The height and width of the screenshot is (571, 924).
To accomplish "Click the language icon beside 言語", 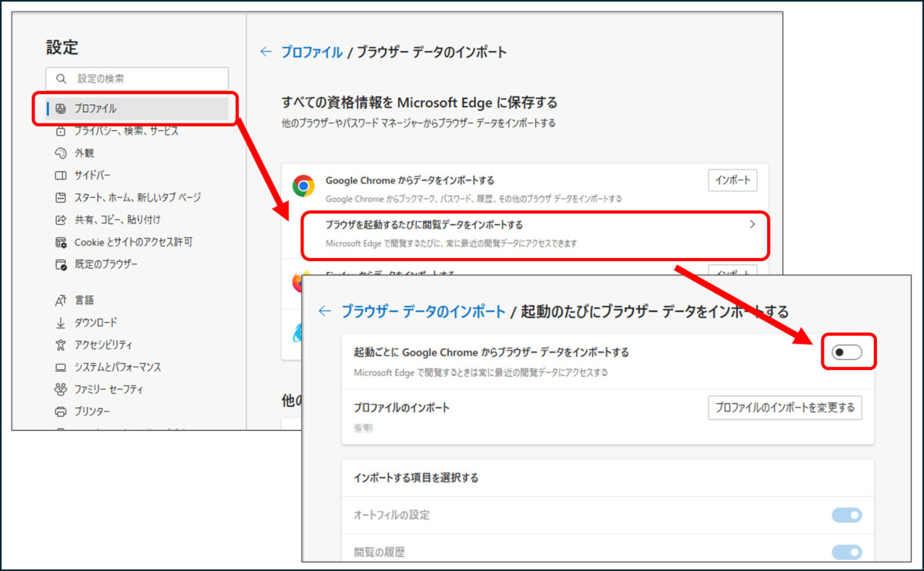I will (61, 300).
